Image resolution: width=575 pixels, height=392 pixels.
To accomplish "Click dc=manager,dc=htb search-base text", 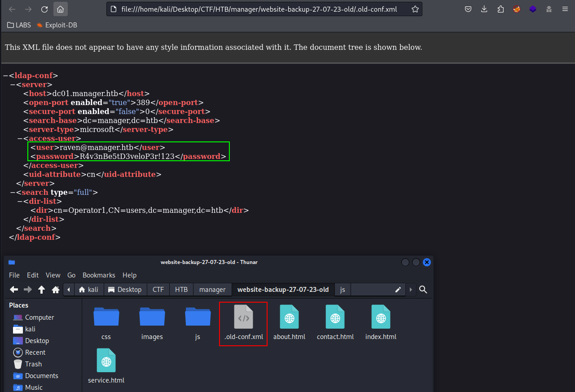I will point(123,120).
